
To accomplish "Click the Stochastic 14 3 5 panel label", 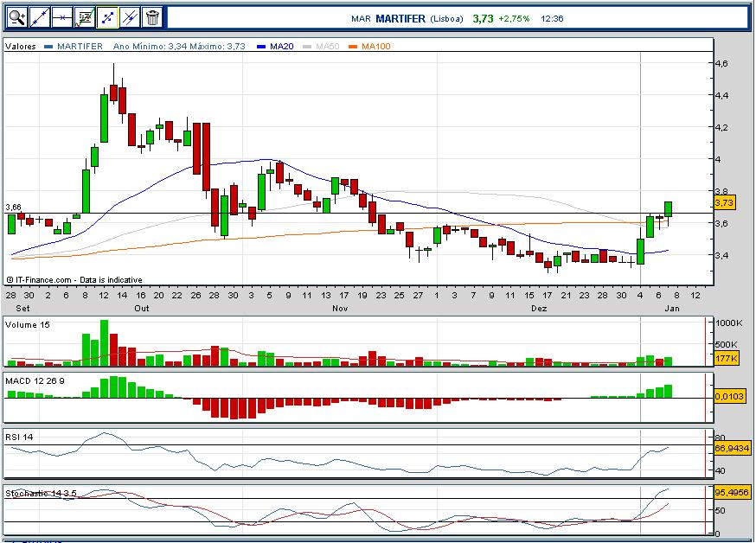I will click(x=41, y=494).
